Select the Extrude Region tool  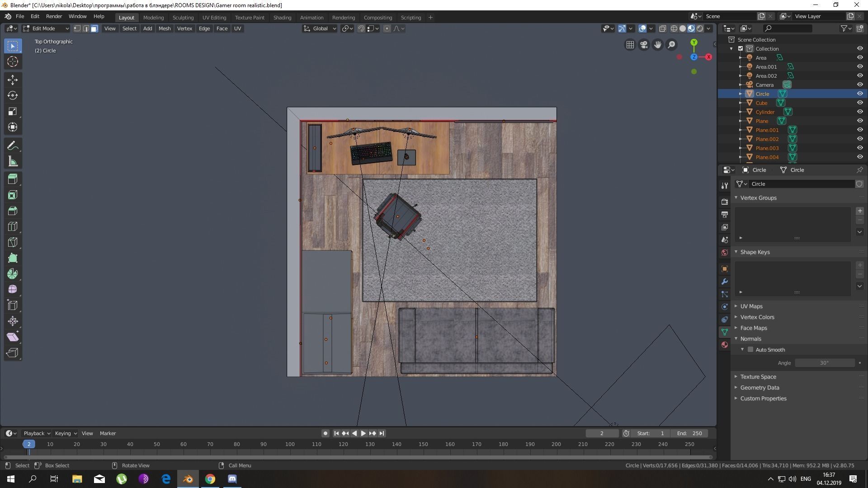click(x=13, y=179)
